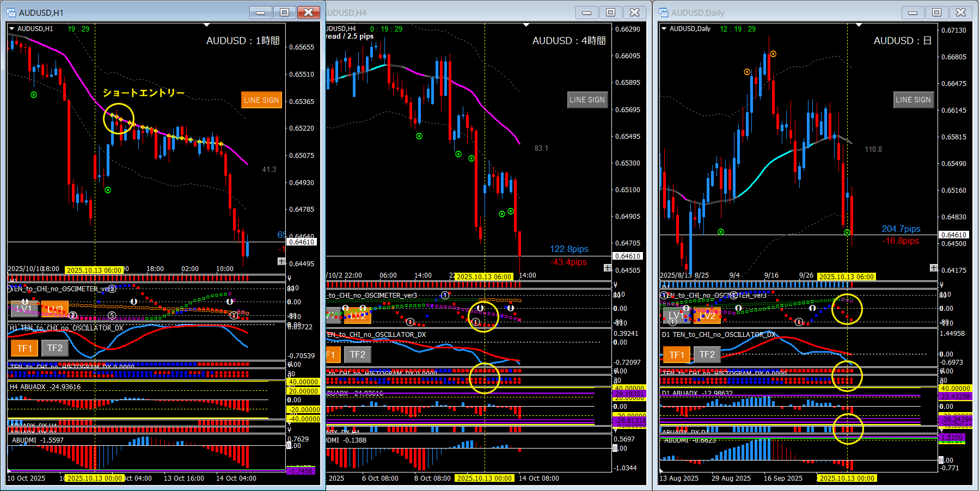Image resolution: width=980 pixels, height=491 pixels.
Task: Click the plus icon in Daily chart
Action: click(x=934, y=268)
